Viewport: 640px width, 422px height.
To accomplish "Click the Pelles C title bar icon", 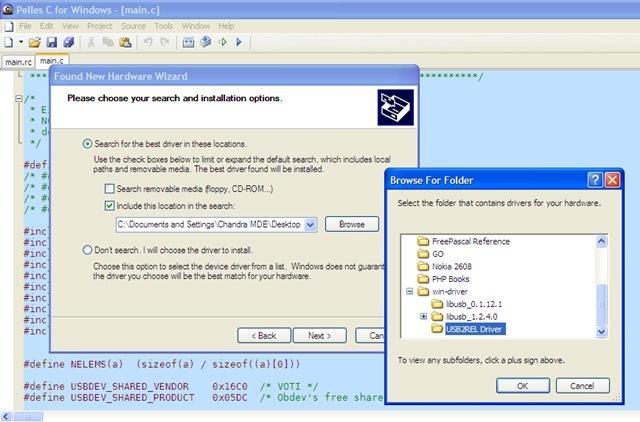I will (x=7, y=9).
